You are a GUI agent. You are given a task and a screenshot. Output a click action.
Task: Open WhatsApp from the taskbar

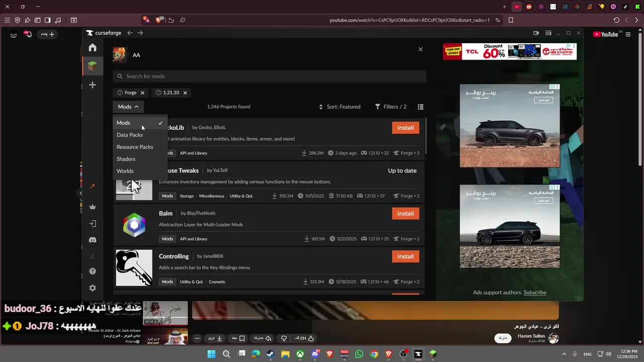359,354
